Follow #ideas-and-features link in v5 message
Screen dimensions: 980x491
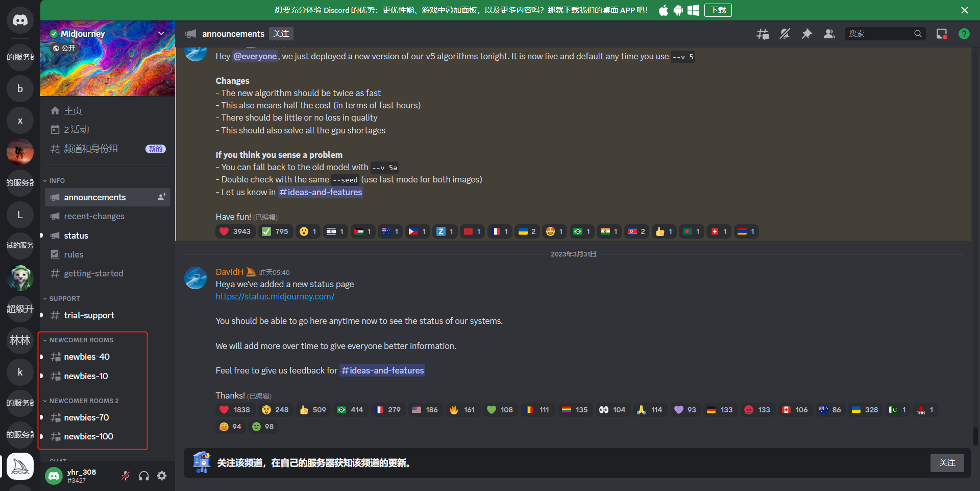(321, 192)
